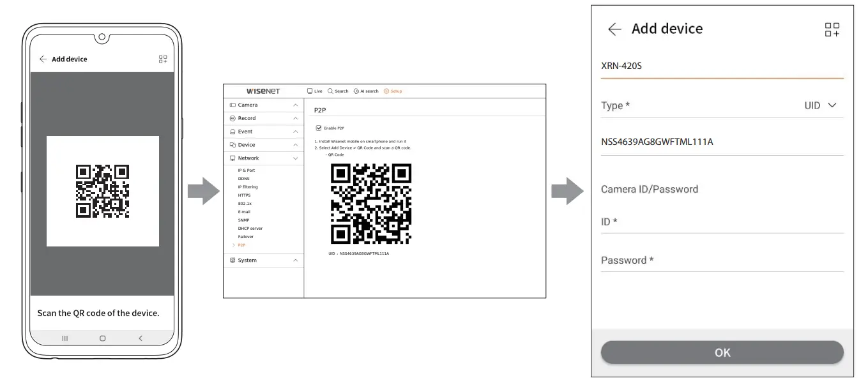Viewport: 868px width, 385px height.
Task: Click the Network monitor icon in the sidebar
Action: [x=232, y=158]
